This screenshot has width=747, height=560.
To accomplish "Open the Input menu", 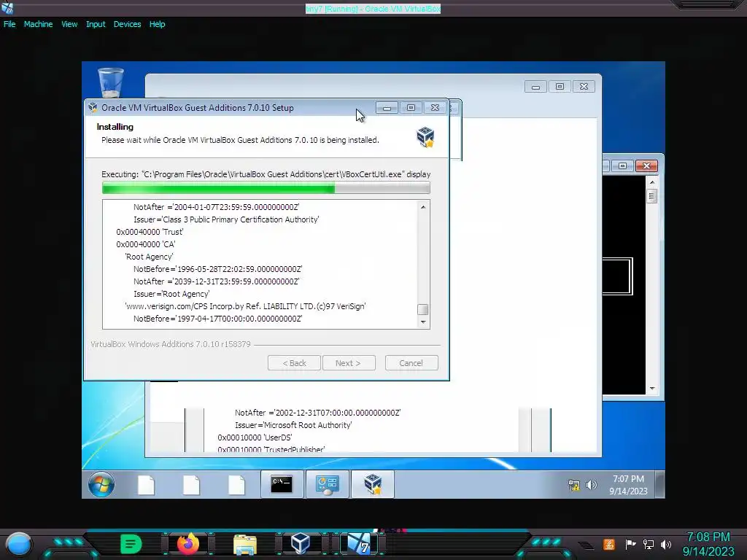I will [x=96, y=24].
